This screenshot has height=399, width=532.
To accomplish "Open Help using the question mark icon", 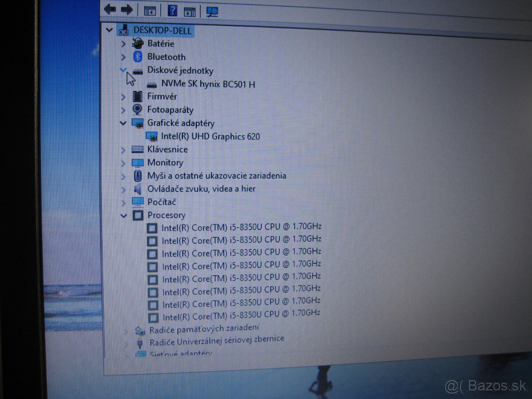I will click(x=172, y=10).
